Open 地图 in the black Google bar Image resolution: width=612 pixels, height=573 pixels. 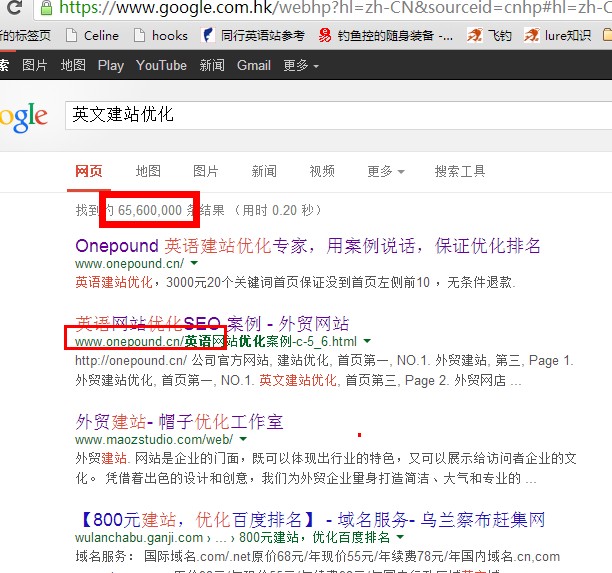tap(73, 65)
